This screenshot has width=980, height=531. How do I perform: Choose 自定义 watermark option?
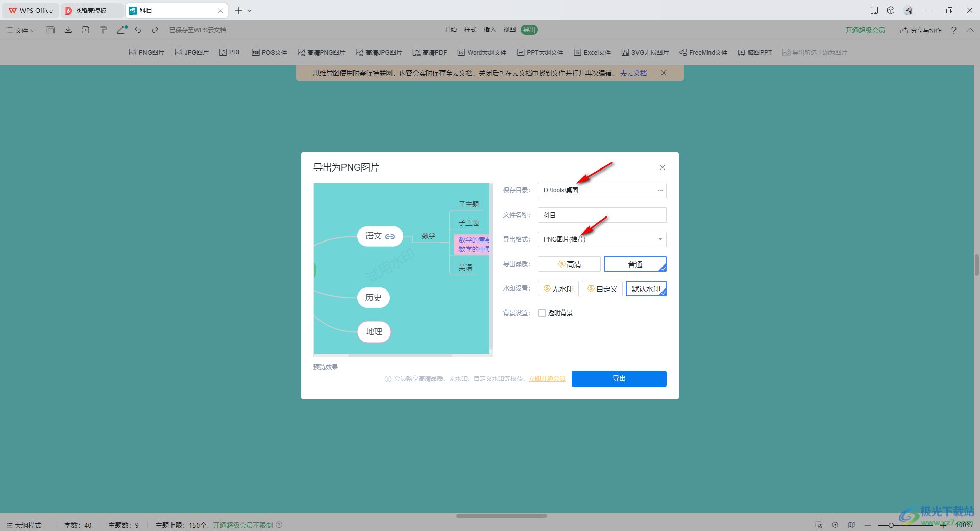[602, 288]
